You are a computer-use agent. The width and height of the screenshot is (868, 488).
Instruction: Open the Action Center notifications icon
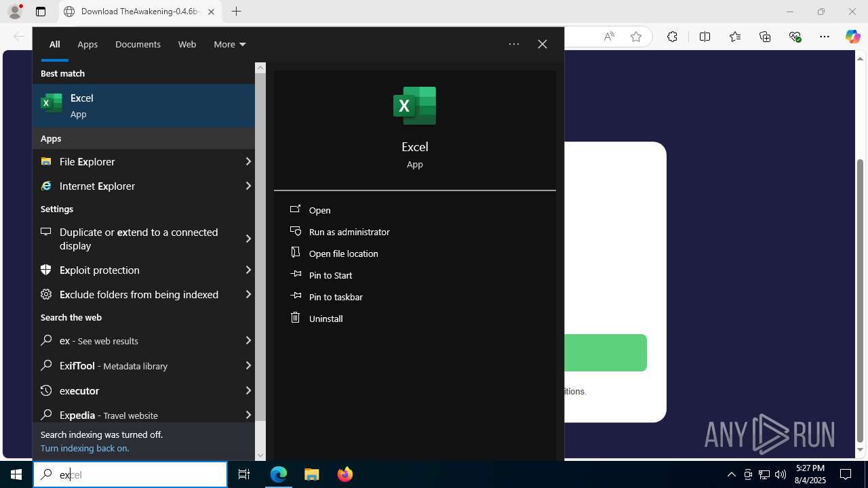click(x=846, y=474)
